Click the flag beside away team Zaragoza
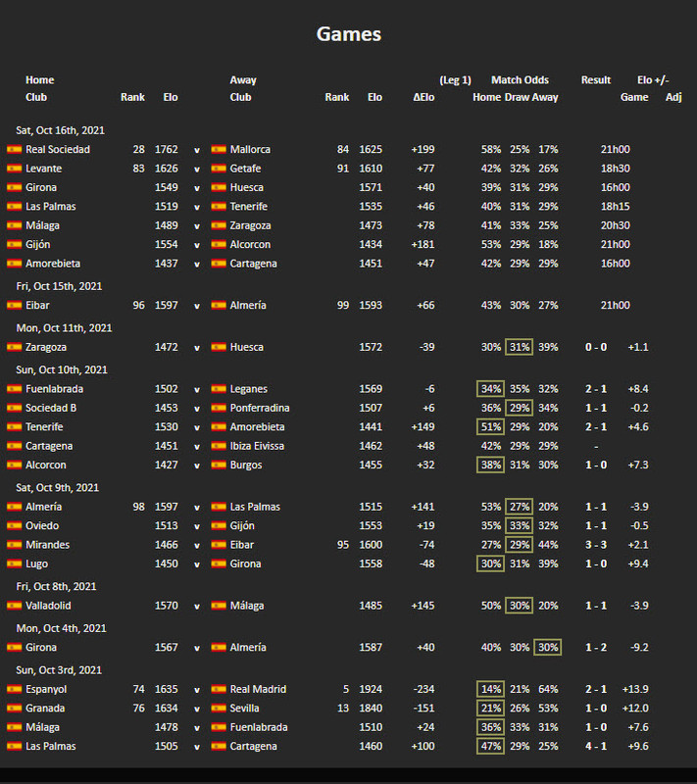The height and width of the screenshot is (784, 697). [219, 225]
